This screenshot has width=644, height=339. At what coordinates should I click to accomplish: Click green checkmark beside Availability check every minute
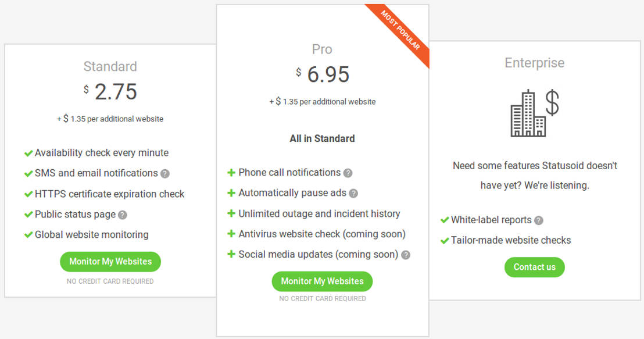pyautogui.click(x=28, y=153)
